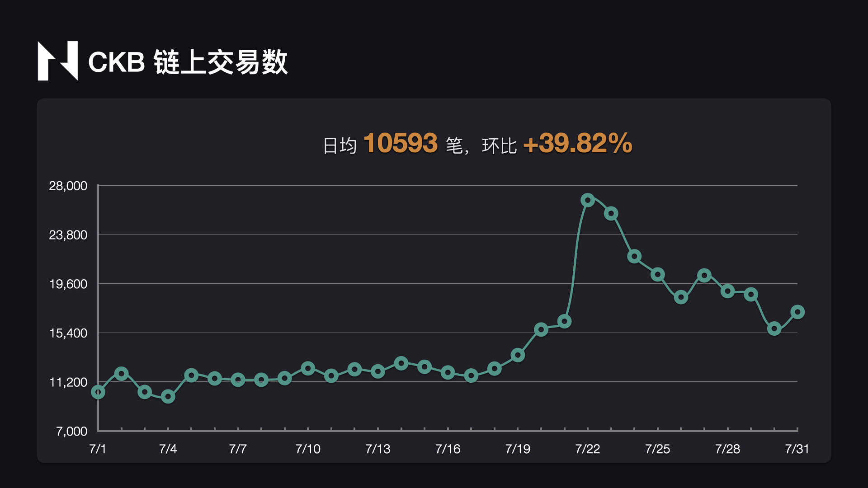Select the last data point on 7/31
Image resolution: width=868 pixels, height=488 pixels.
click(x=797, y=312)
